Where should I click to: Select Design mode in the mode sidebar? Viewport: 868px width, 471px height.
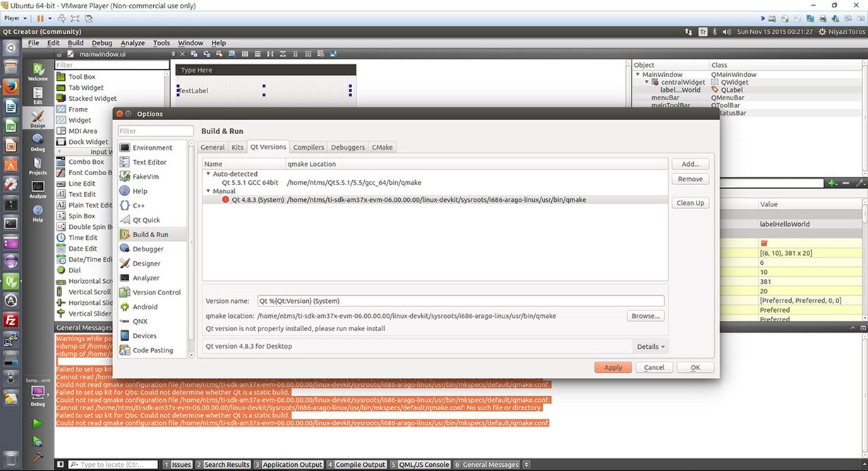(x=38, y=118)
